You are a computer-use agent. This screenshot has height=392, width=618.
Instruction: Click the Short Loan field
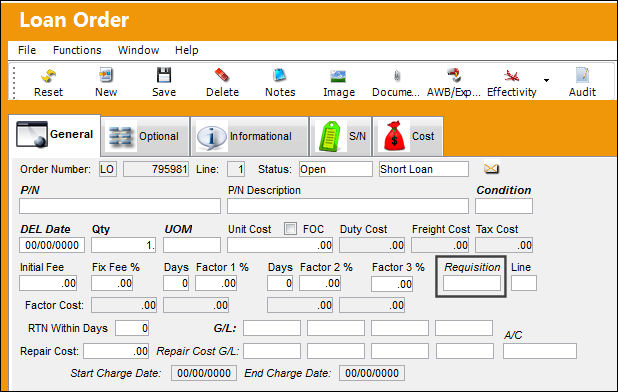point(424,169)
